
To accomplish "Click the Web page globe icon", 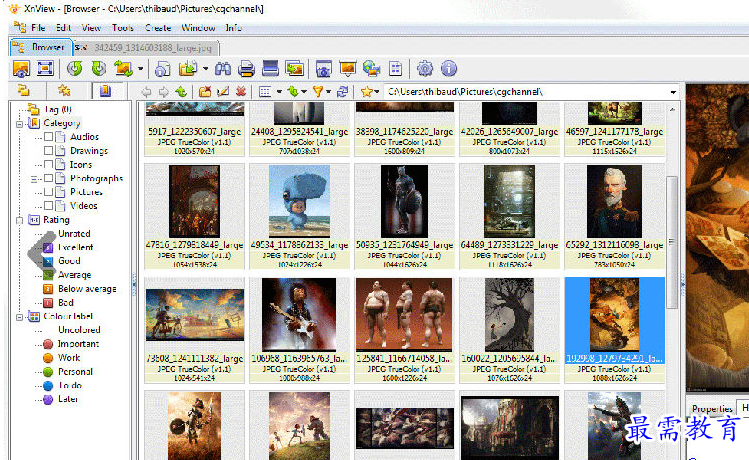I will point(371,69).
